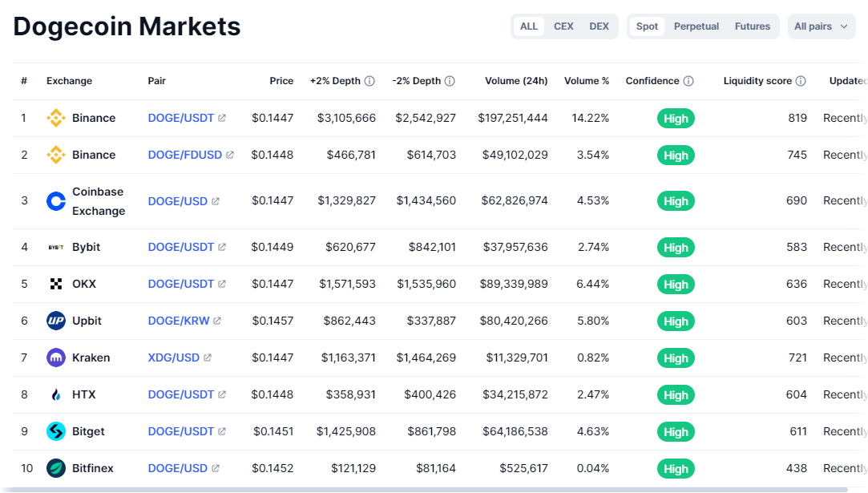Open the DOGE/FDUSD pair link
Viewport: 868px width, 493px height.
click(x=185, y=155)
